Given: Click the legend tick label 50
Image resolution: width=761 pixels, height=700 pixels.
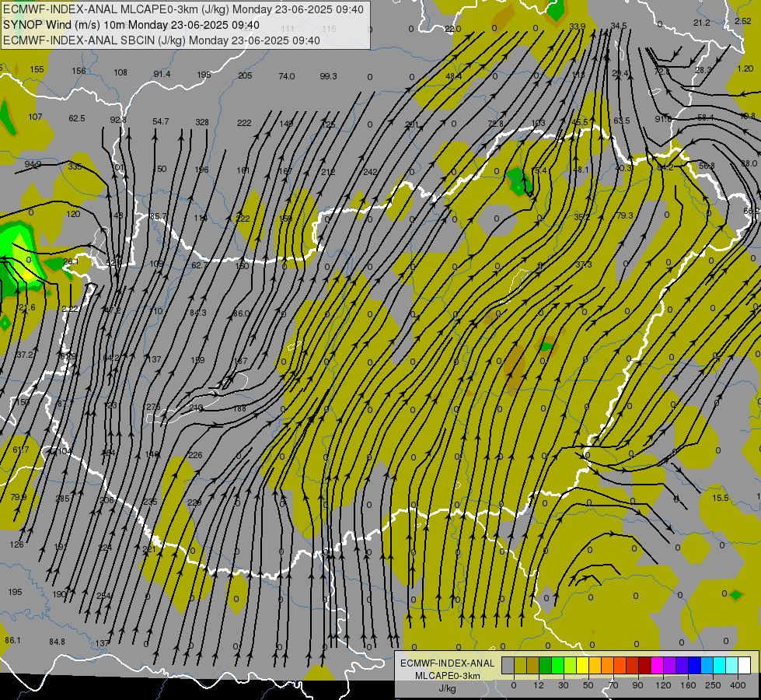Looking at the screenshot, I should (x=588, y=685).
